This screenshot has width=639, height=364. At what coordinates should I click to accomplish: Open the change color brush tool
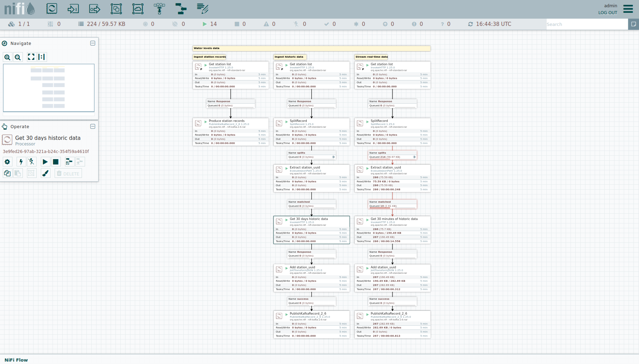pos(45,173)
